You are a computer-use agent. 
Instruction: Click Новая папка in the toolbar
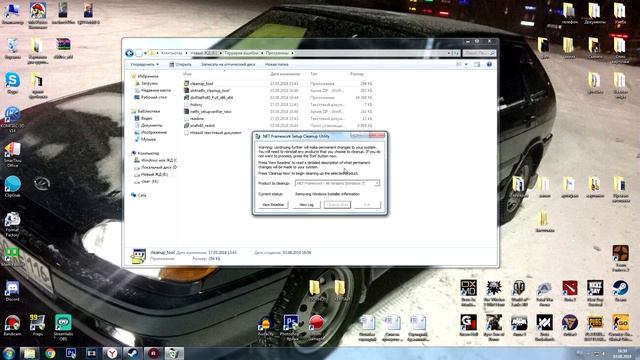coord(276,64)
